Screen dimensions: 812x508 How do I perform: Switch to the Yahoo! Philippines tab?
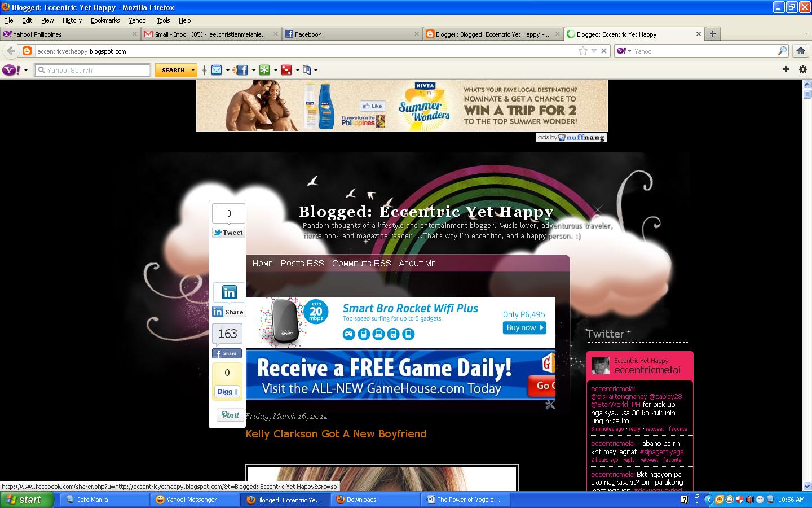point(70,34)
